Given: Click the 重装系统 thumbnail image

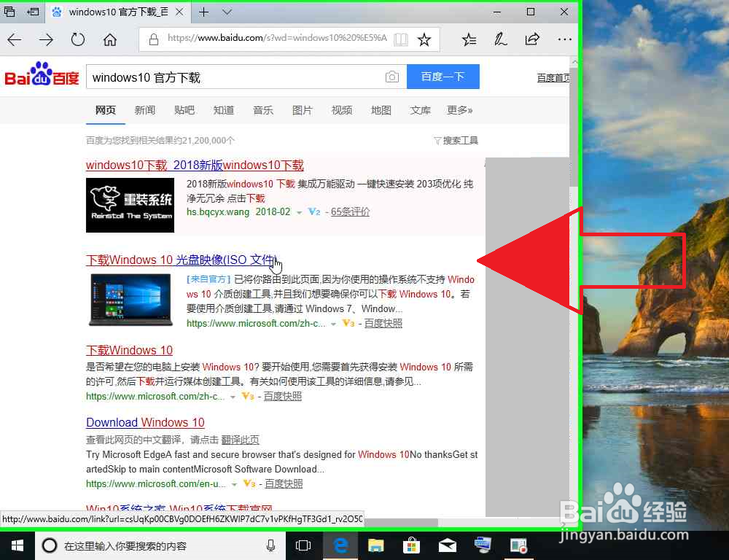Looking at the screenshot, I should pyautogui.click(x=130, y=205).
